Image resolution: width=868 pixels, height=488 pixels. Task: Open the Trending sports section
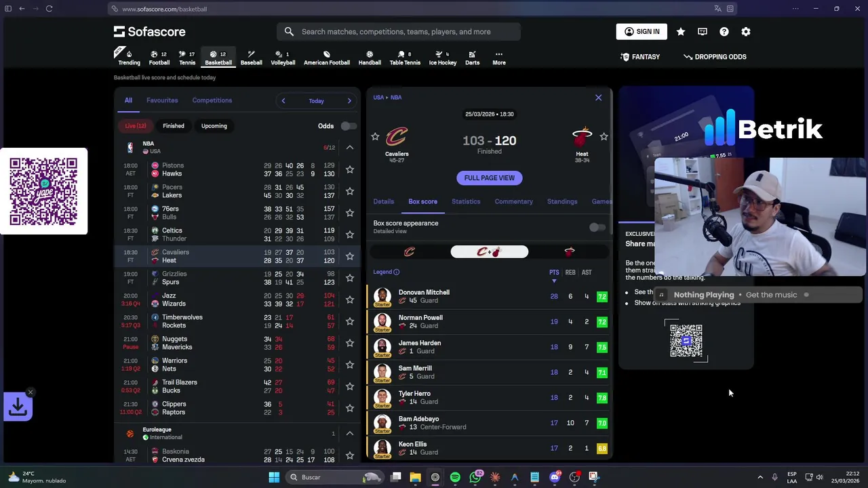click(129, 58)
